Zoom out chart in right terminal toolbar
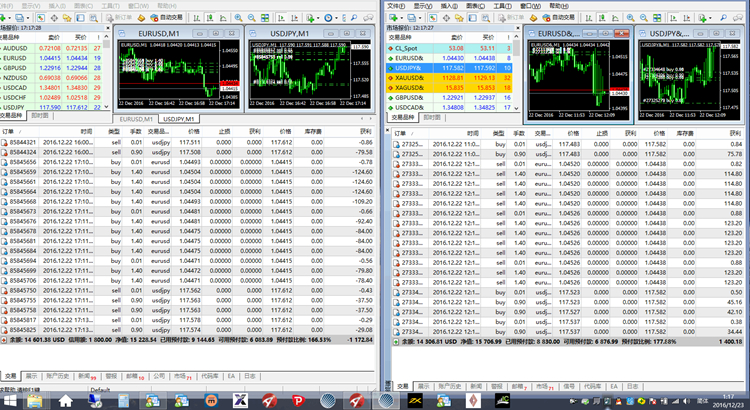The image size is (750, 410). coord(644,18)
